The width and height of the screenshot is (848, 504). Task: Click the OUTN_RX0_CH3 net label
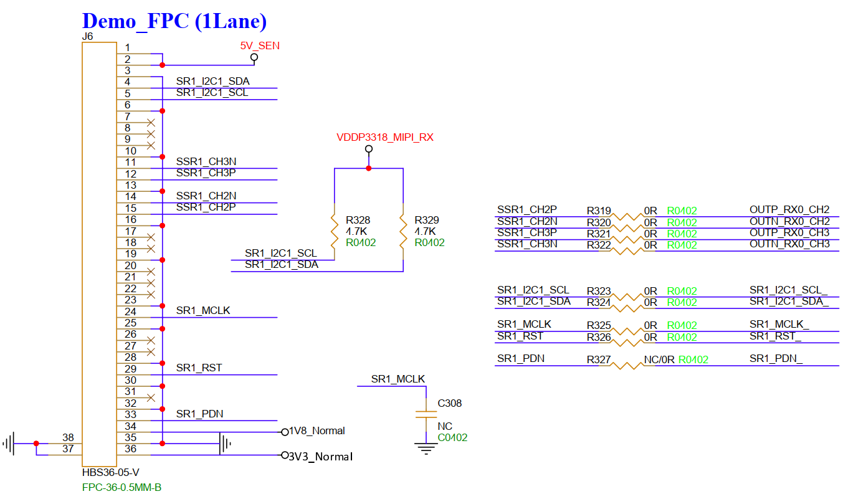point(789,244)
